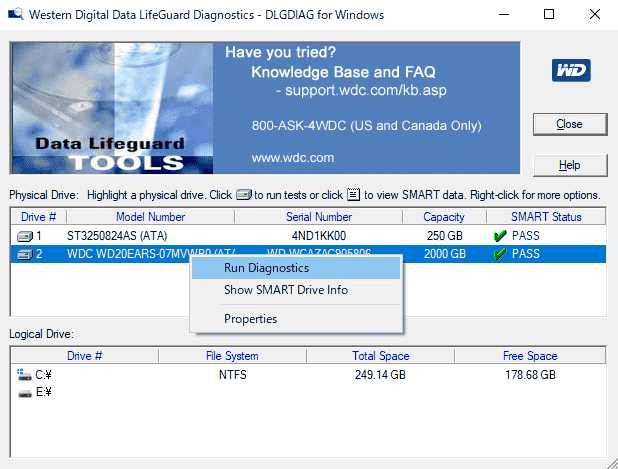Choose Show SMART Drive Info menu entry

[x=296, y=290]
